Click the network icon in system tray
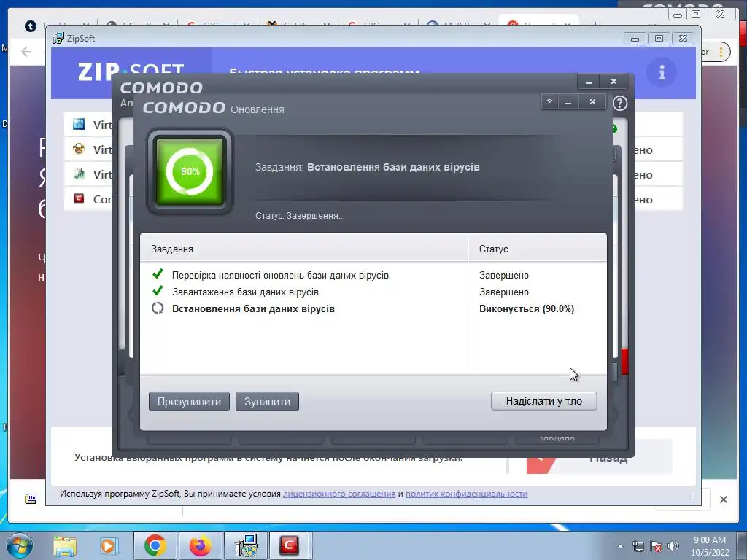Image resolution: width=747 pixels, height=560 pixels. click(x=638, y=546)
